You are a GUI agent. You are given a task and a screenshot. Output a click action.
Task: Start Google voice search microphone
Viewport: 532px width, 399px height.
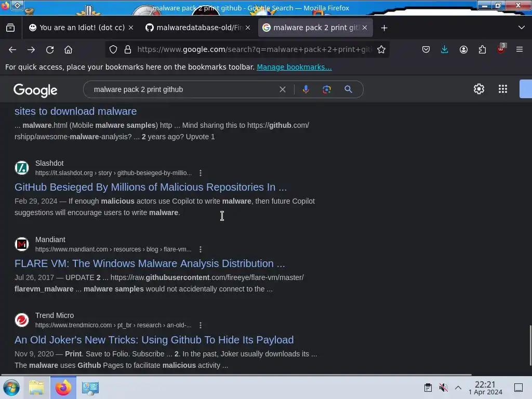305,89
